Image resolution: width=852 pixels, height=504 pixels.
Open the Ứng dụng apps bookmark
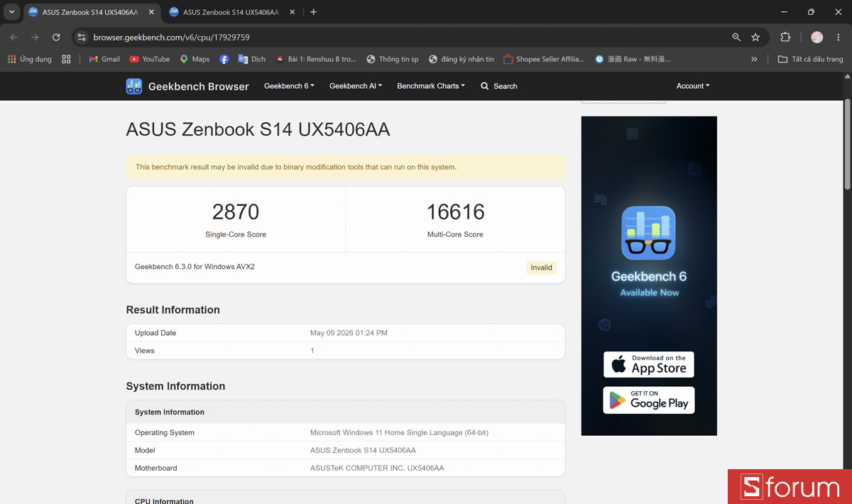30,59
